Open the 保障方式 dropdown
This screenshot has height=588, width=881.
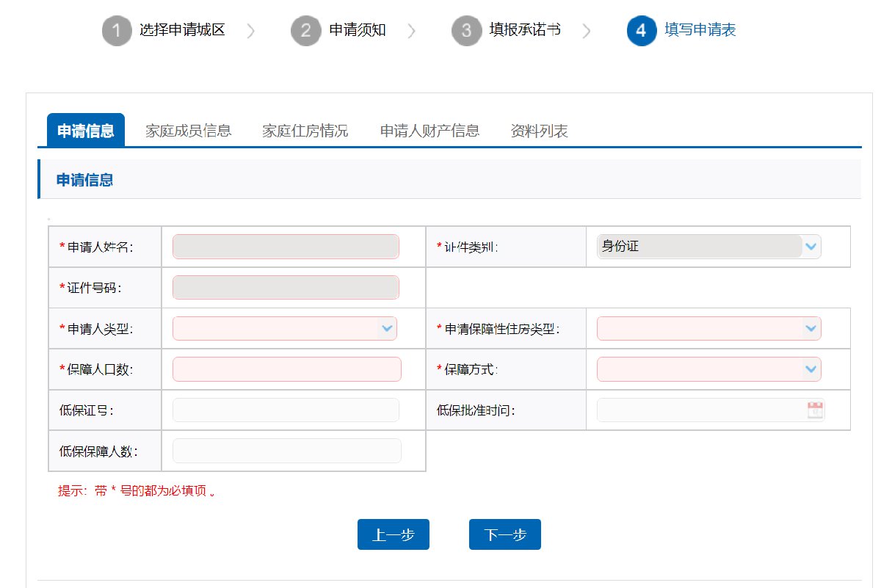click(810, 369)
